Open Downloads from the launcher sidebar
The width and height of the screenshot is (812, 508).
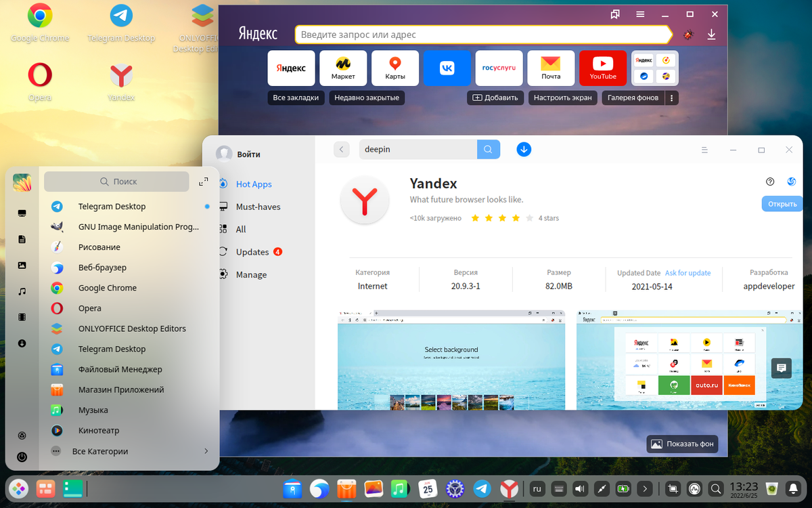[22, 343]
